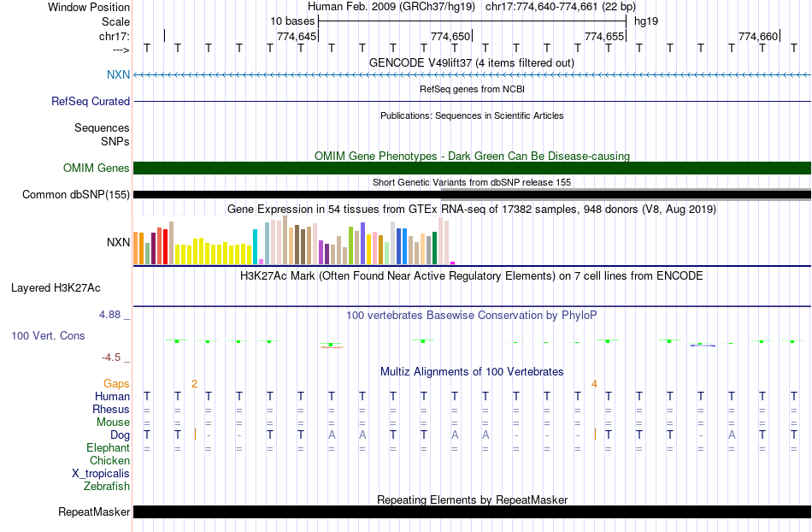Click the Sequences track label
Image resolution: width=812 pixels, height=532 pixels.
(x=102, y=127)
